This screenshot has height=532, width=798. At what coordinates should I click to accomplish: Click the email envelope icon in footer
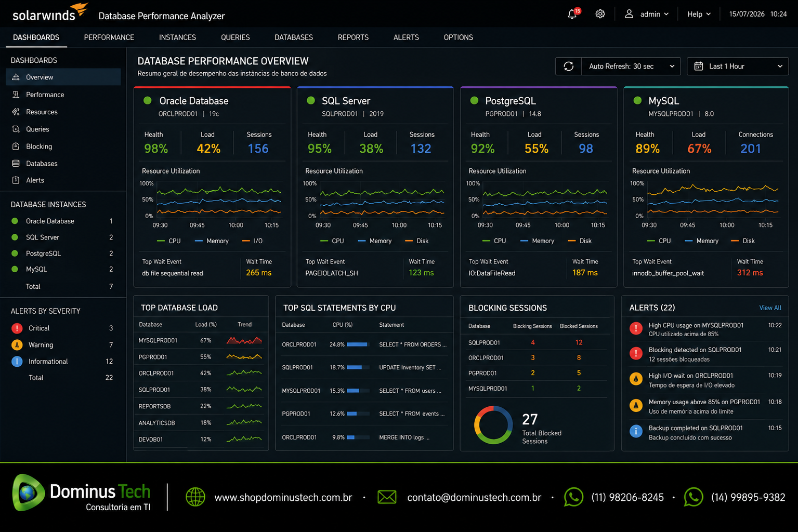pos(387,497)
